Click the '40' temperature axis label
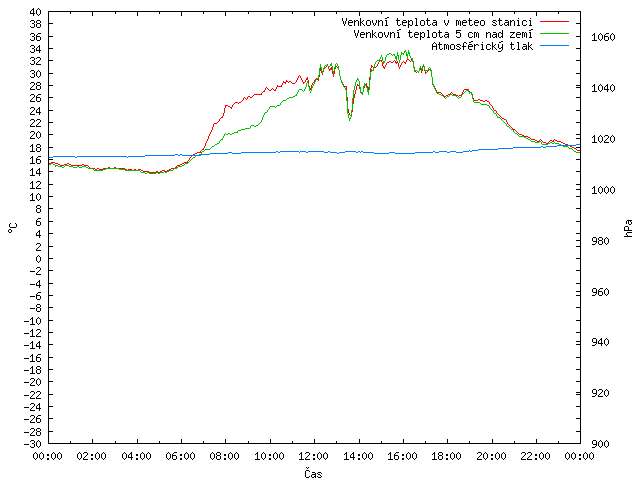This screenshot has height=480, width=640. click(x=36, y=12)
